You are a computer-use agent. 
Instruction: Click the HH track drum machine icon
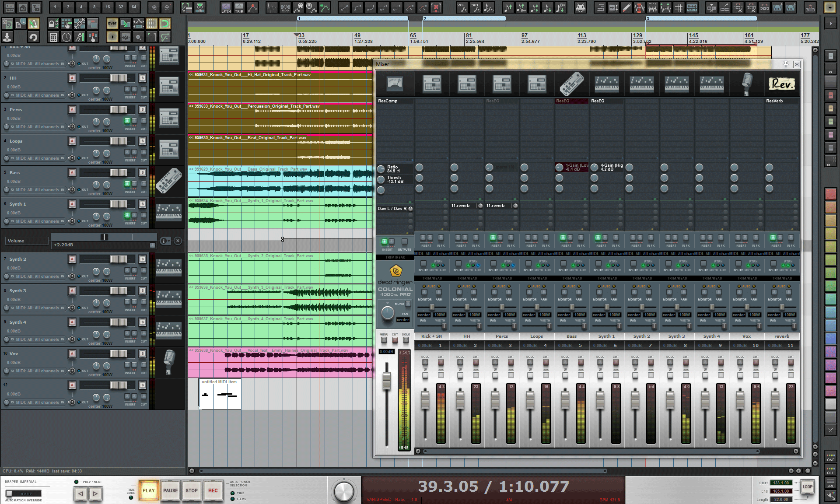169,86
